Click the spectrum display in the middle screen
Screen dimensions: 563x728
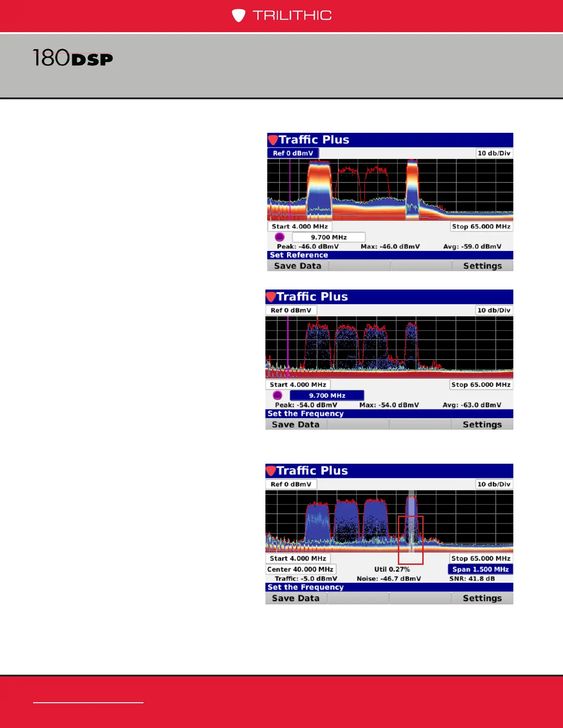click(389, 347)
